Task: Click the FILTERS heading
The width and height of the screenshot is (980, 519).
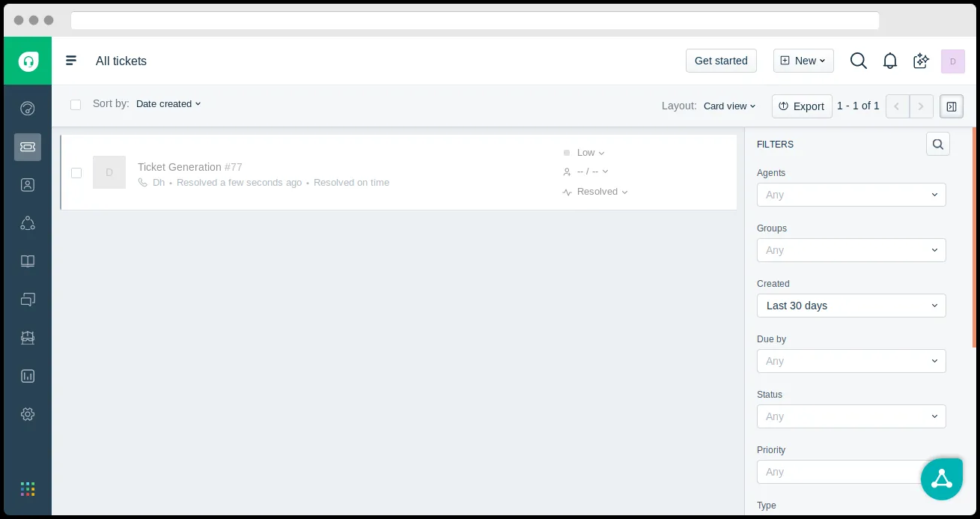Action: [x=775, y=145]
